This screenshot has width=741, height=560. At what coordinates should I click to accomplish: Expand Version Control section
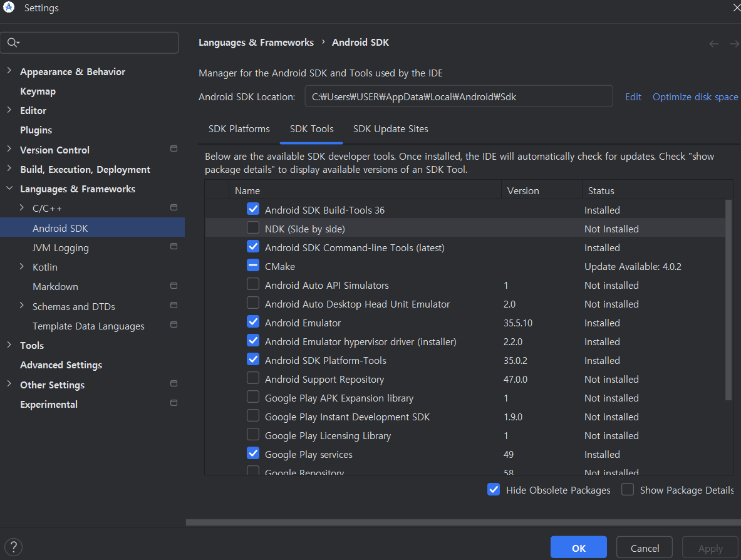(9, 149)
